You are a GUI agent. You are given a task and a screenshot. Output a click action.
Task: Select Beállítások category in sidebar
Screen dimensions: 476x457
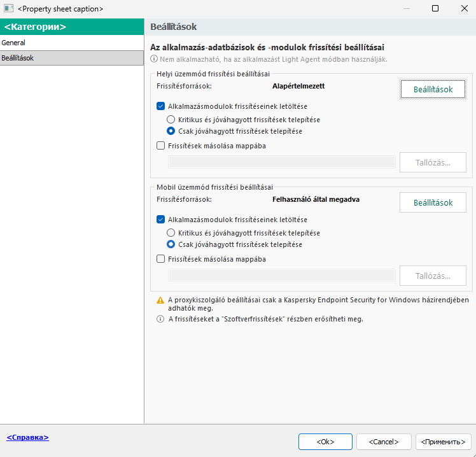pos(18,58)
